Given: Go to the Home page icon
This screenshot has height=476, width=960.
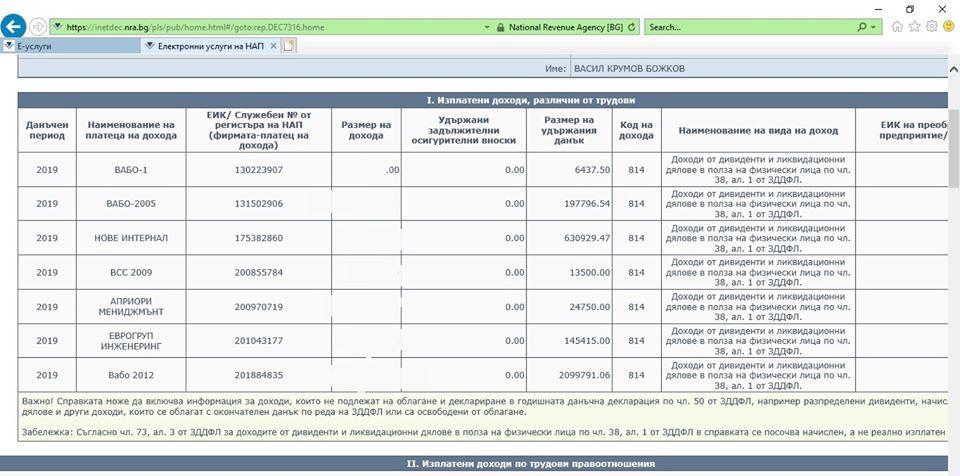Looking at the screenshot, I should [x=896, y=27].
